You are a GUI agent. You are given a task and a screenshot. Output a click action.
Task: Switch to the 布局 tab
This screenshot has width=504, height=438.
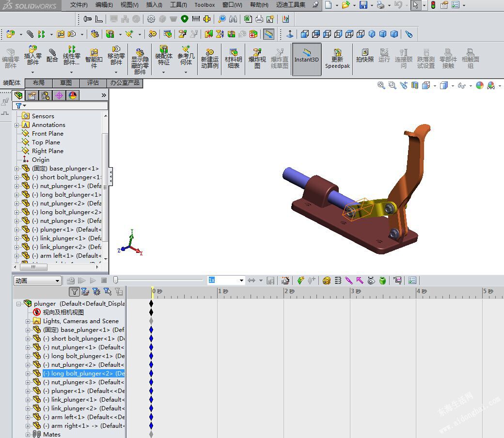click(39, 83)
